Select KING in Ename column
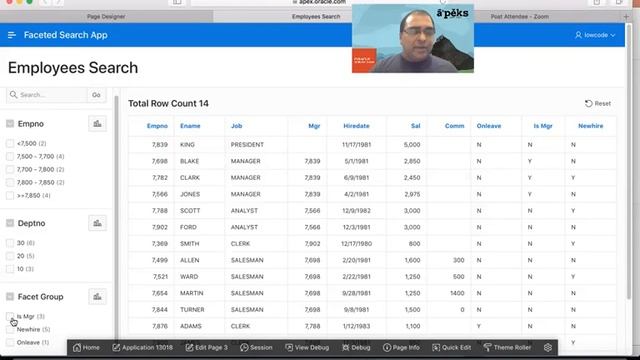The height and width of the screenshot is (360, 640). pos(187,145)
